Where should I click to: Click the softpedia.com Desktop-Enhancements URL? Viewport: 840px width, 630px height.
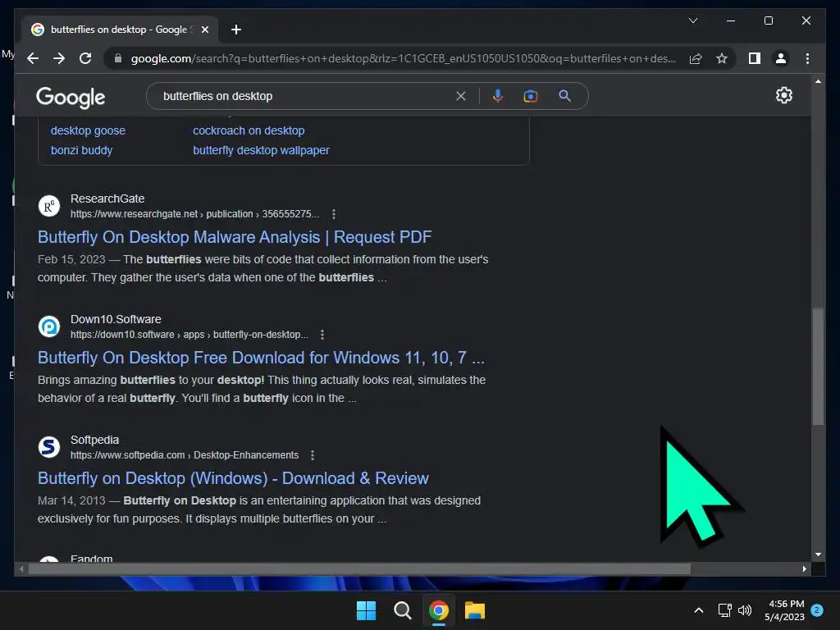(185, 455)
